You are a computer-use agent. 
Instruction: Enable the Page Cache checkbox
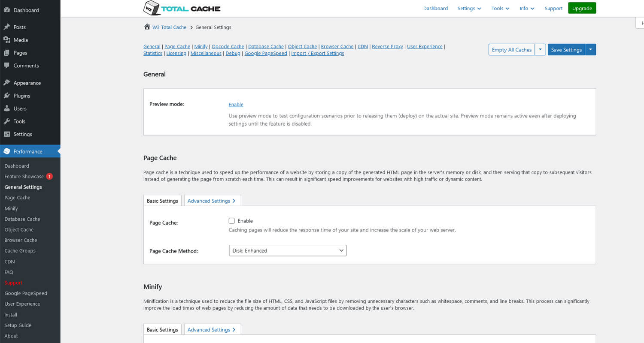point(232,221)
